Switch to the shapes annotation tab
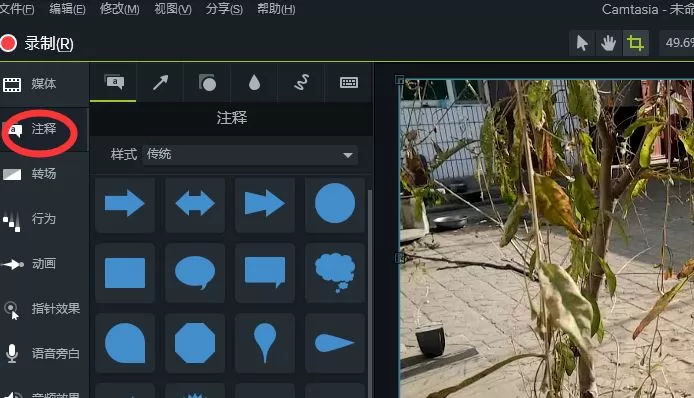The image size is (694, 398). tap(207, 82)
